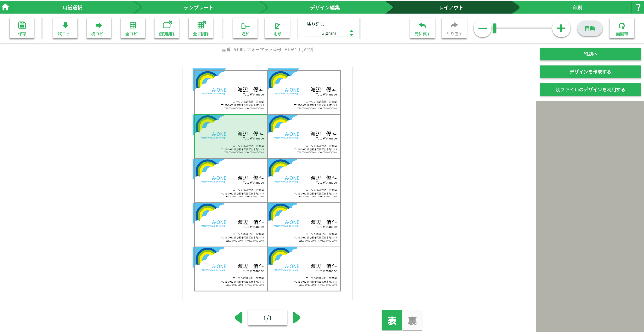644x332 pixels.
Task: Go to the home screen icon
Action: [x=5, y=7]
